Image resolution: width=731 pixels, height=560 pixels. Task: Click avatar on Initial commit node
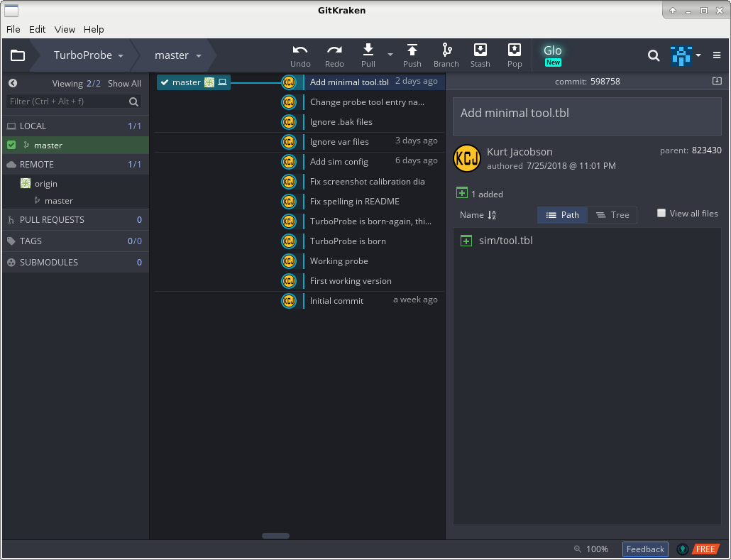tap(289, 301)
